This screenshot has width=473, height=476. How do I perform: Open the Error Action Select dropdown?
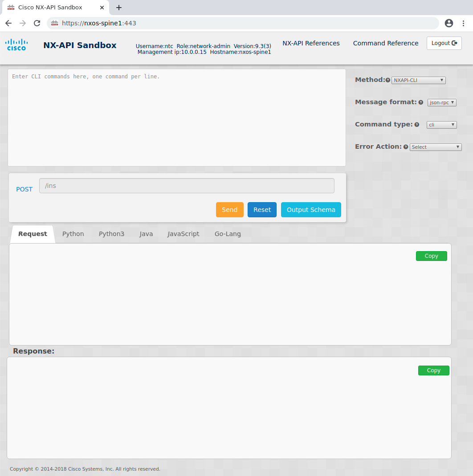click(436, 147)
